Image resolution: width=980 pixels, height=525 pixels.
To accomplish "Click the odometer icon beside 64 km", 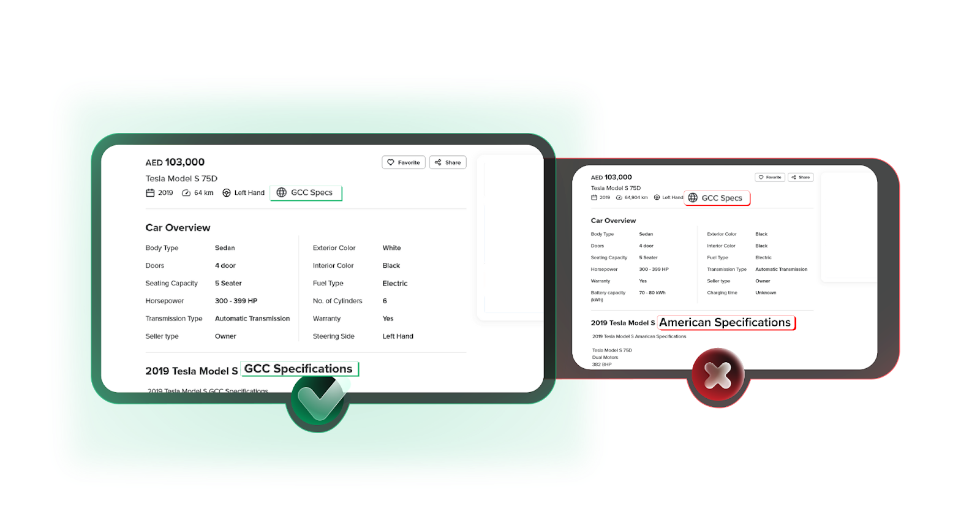I will 186,193.
